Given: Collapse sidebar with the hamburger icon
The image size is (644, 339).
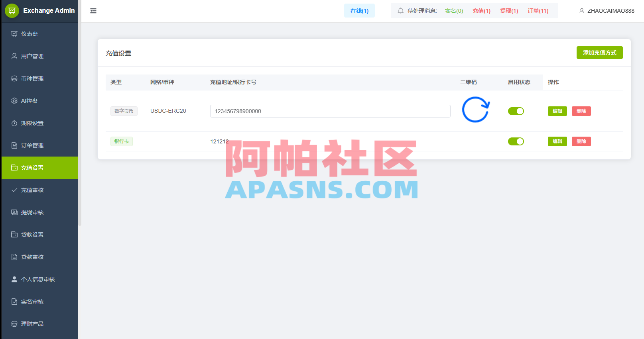Looking at the screenshot, I should 93,11.
